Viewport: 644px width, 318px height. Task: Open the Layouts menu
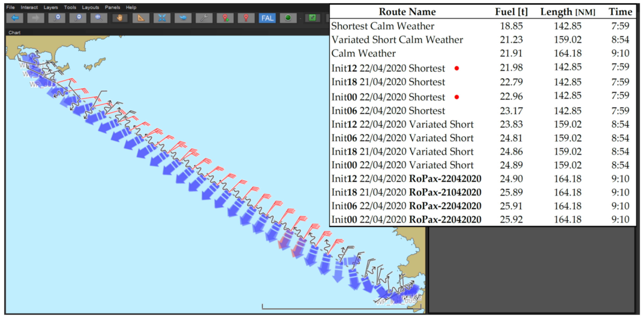pos(90,7)
